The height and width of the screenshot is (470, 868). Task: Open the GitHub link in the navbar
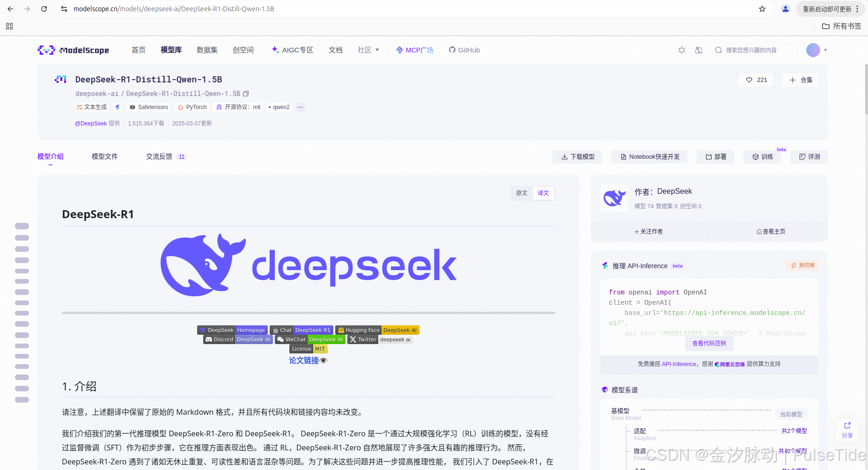464,50
